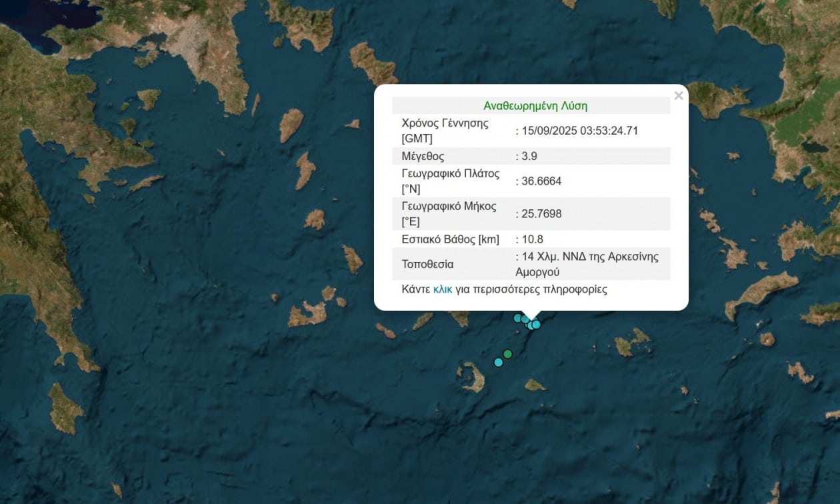Click the Μέγεθος row label

[x=423, y=156]
